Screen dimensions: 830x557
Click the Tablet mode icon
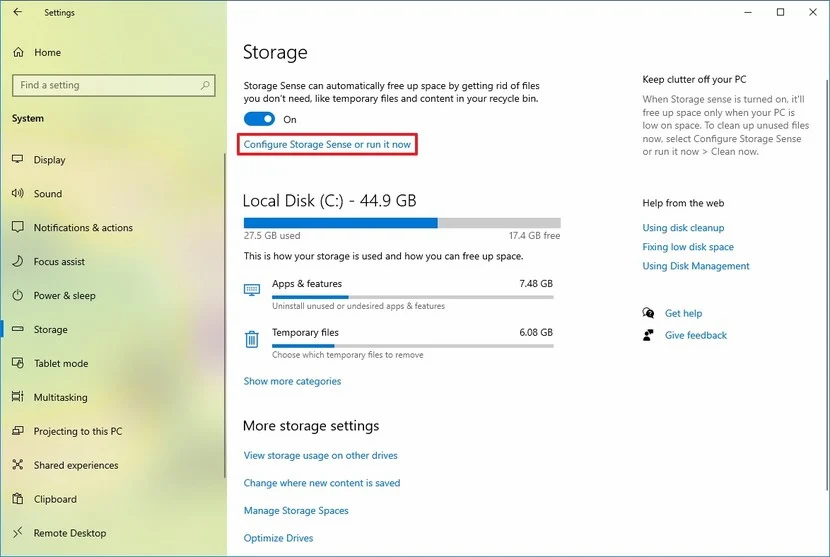pyautogui.click(x=18, y=363)
